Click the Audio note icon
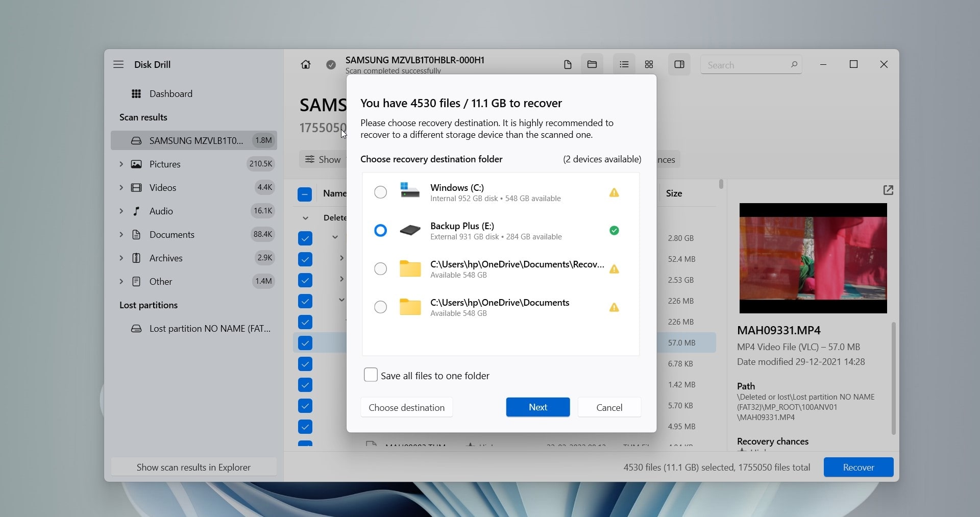The width and height of the screenshot is (980, 517). (x=136, y=211)
